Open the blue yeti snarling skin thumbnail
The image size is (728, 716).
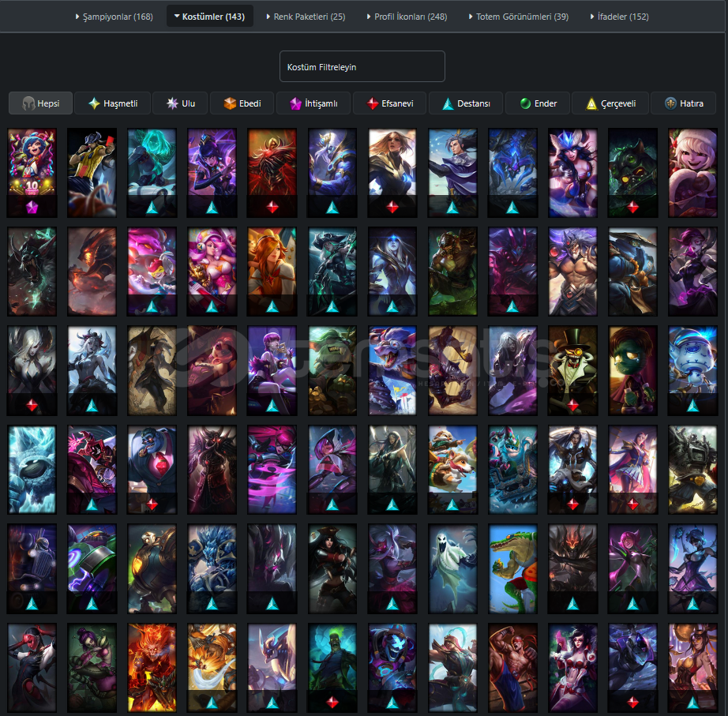392,370
